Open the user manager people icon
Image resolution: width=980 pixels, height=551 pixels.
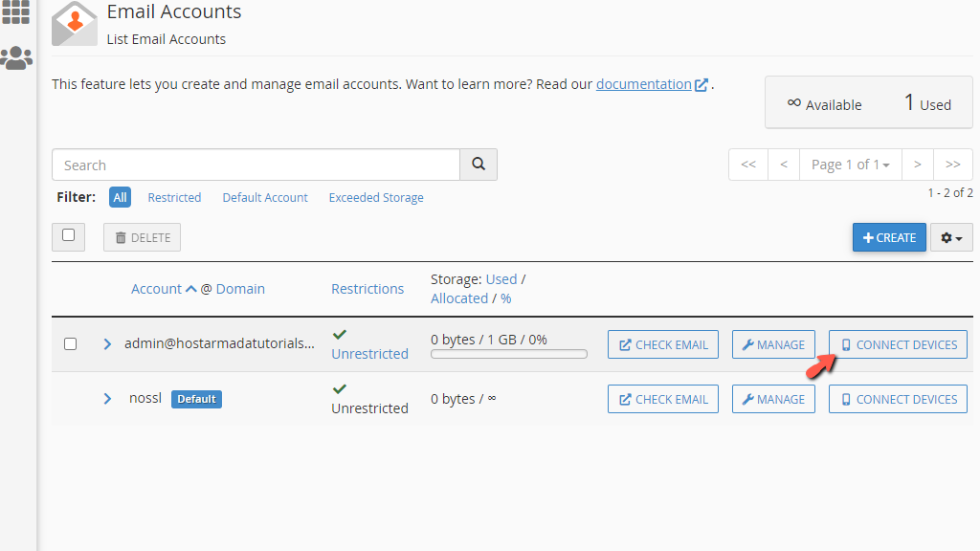(16, 58)
